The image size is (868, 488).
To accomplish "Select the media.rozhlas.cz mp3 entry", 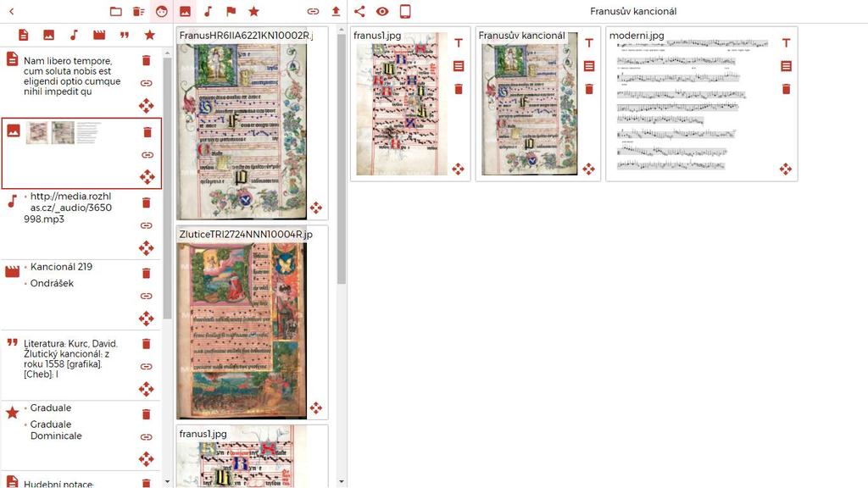I will (68, 208).
